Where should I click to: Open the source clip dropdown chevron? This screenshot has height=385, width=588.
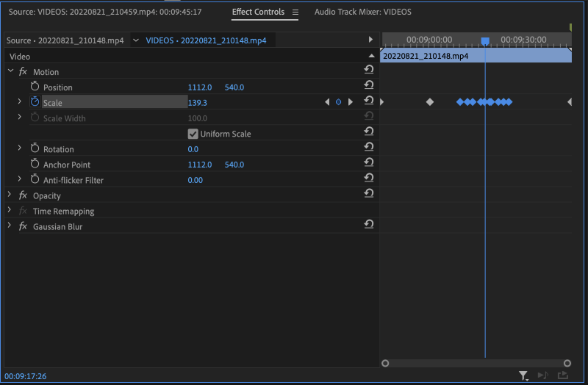coord(136,40)
